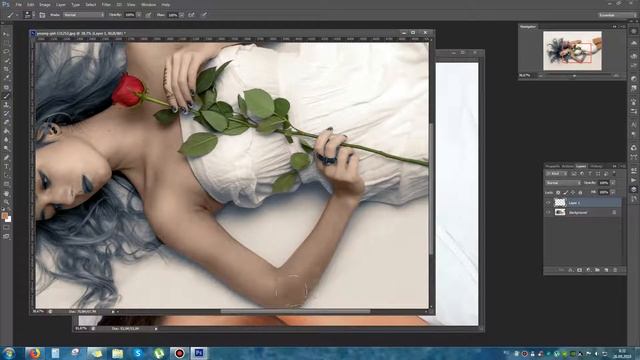This screenshot has height=360, width=640.
Task: Add a layer style fx button
Action: pyautogui.click(x=571, y=270)
